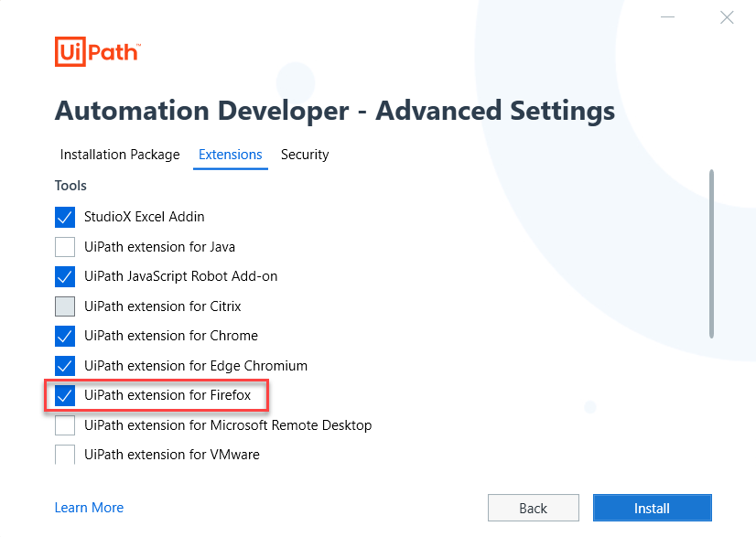The height and width of the screenshot is (537, 756).
Task: Minimize the installer window
Action: 667,16
